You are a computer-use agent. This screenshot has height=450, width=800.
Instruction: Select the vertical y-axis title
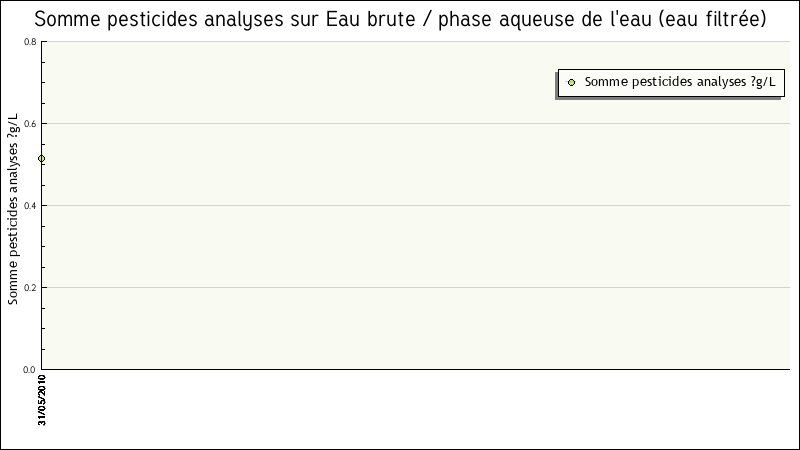13,209
